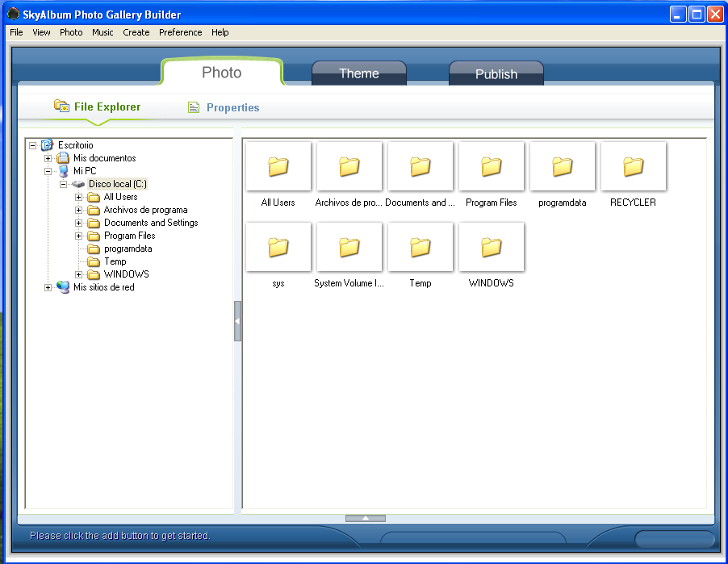728x564 pixels.
Task: Expand the Mis sitios de red node
Action: click(x=48, y=287)
